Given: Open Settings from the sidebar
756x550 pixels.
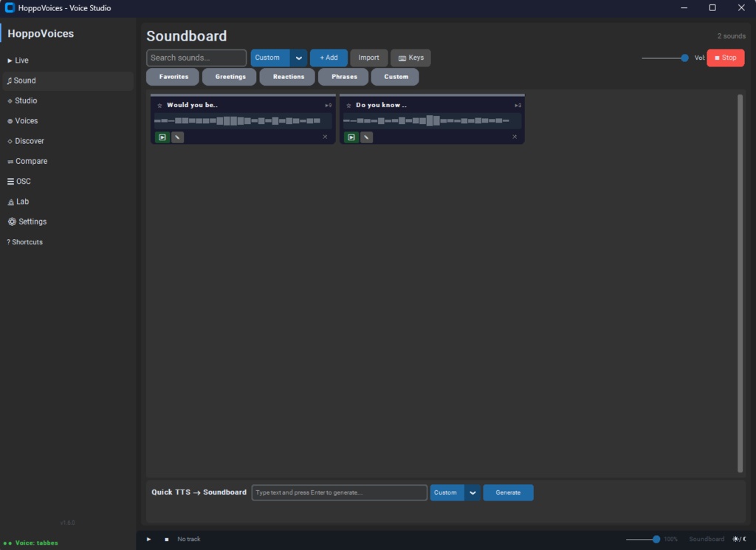Looking at the screenshot, I should (x=67, y=221).
